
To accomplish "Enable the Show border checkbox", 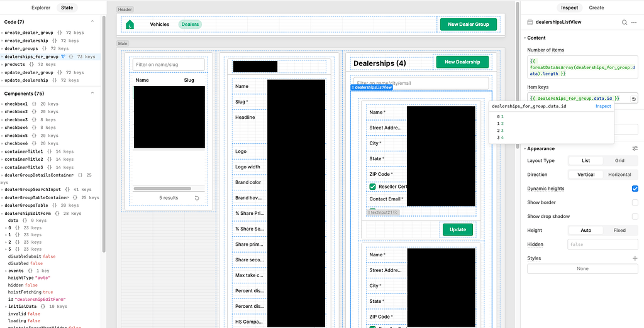I will [635, 202].
